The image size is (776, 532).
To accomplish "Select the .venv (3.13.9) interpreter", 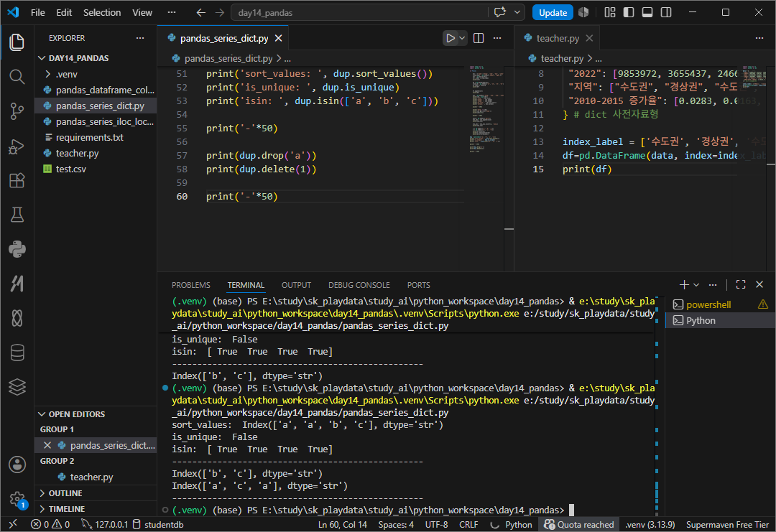I will [650, 525].
